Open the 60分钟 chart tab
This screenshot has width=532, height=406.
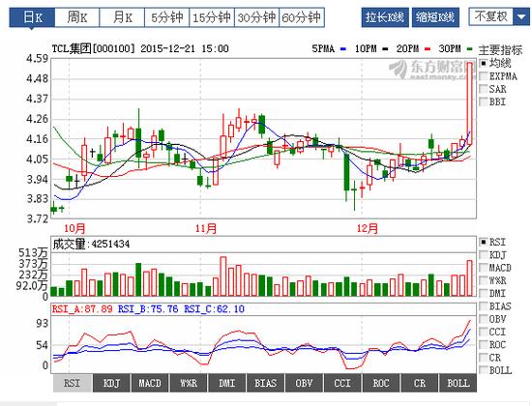302,17
